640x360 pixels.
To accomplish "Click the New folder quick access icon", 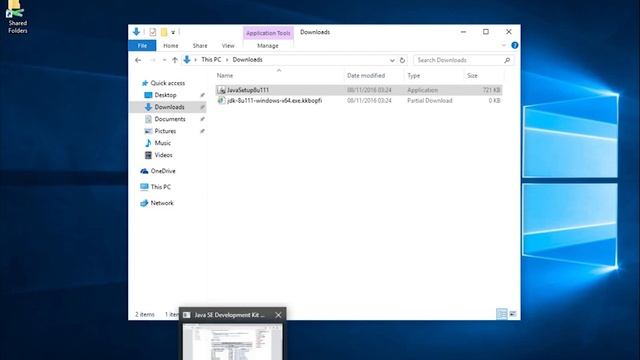I will [164, 32].
